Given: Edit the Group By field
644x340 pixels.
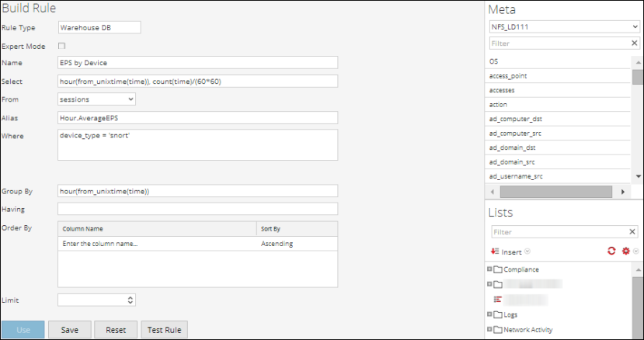Looking at the screenshot, I should (x=197, y=191).
